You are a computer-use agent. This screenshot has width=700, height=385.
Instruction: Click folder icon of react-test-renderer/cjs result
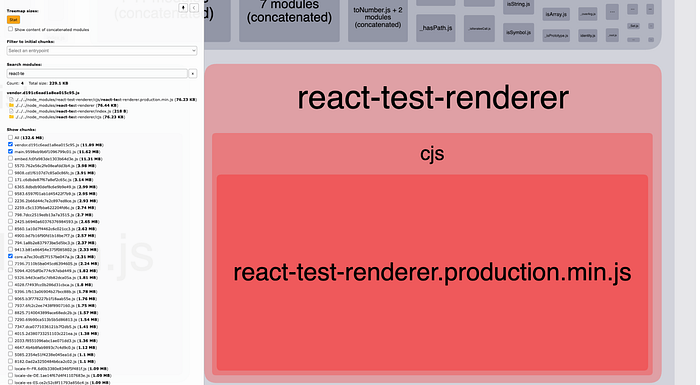[x=11, y=117]
